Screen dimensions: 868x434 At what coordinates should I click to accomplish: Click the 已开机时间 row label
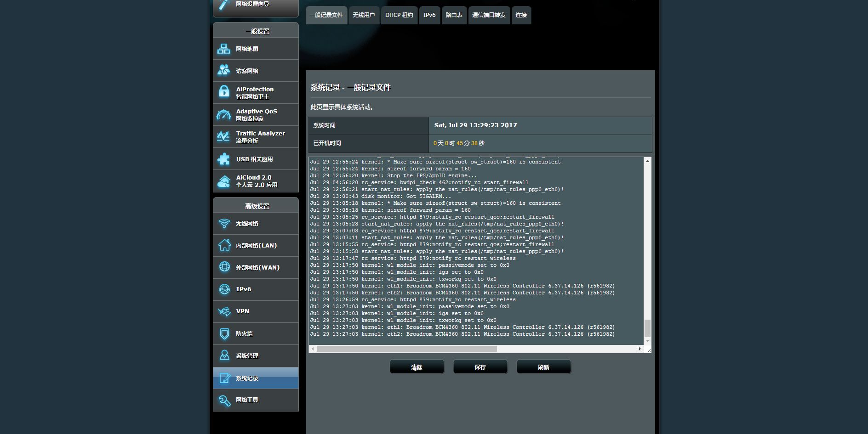pyautogui.click(x=327, y=143)
